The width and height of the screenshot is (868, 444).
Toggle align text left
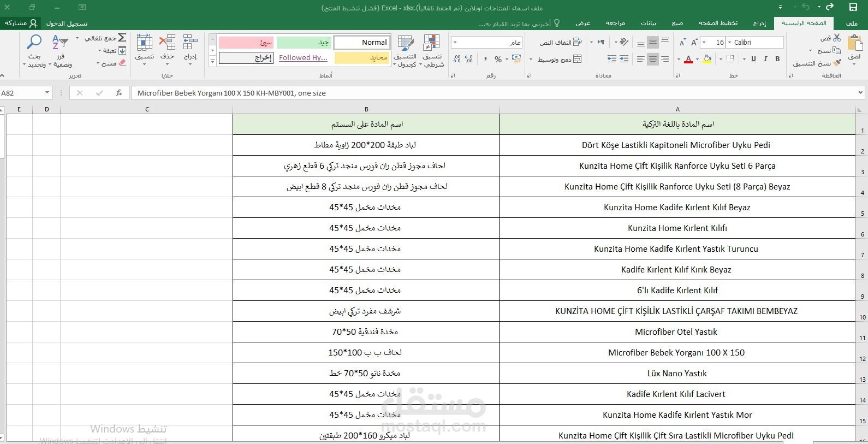pyautogui.click(x=641, y=59)
